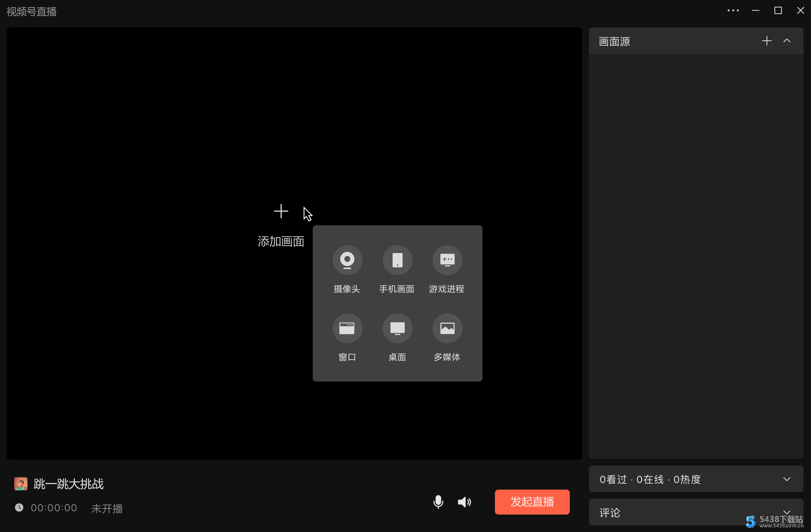Expand the 评论 comments panel

[x=786, y=512]
